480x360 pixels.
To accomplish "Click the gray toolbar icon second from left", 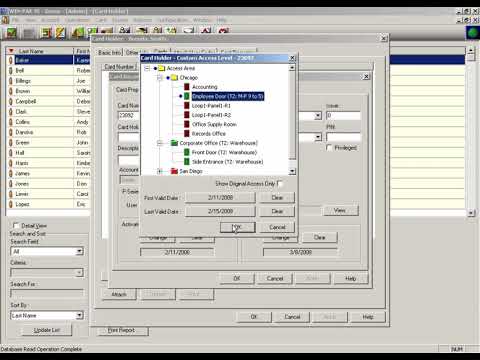I will click(29, 33).
